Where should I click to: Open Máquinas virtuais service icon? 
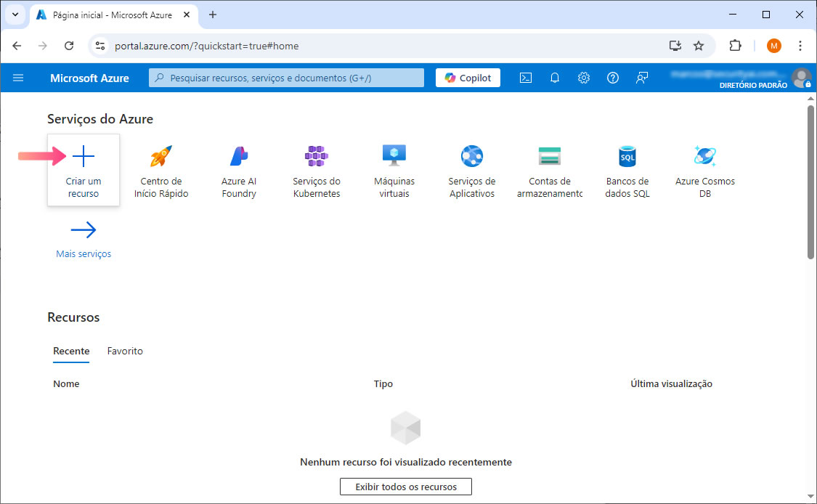coord(394,156)
